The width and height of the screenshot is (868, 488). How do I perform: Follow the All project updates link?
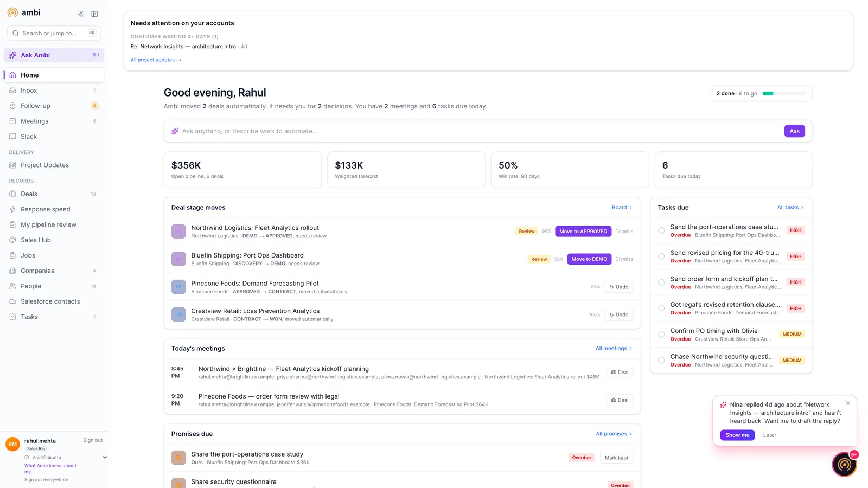(x=156, y=60)
